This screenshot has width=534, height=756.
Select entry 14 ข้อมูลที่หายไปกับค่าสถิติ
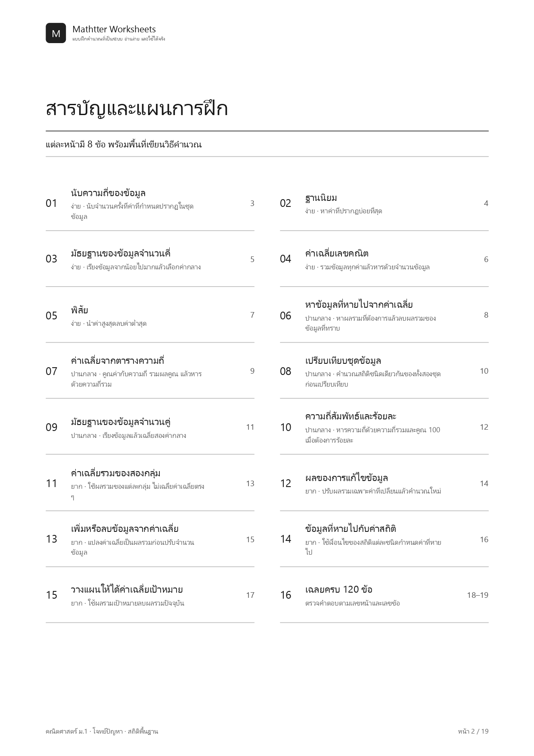point(384,539)
